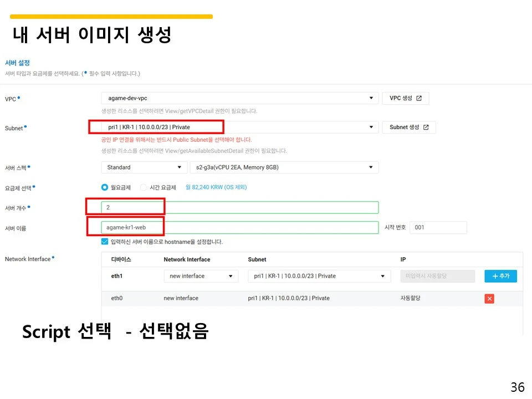Click the VPC 생성 button
The width and height of the screenshot is (532, 399).
[x=405, y=98]
